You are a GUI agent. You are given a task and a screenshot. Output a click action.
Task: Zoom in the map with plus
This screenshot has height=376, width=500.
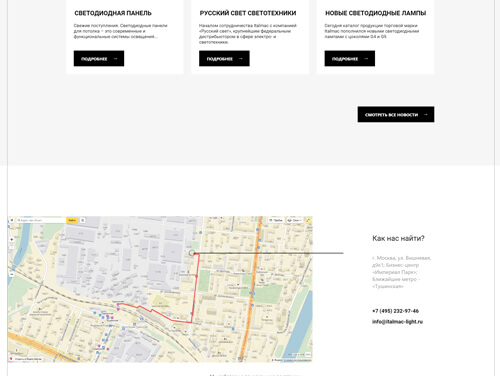[x=12, y=239]
